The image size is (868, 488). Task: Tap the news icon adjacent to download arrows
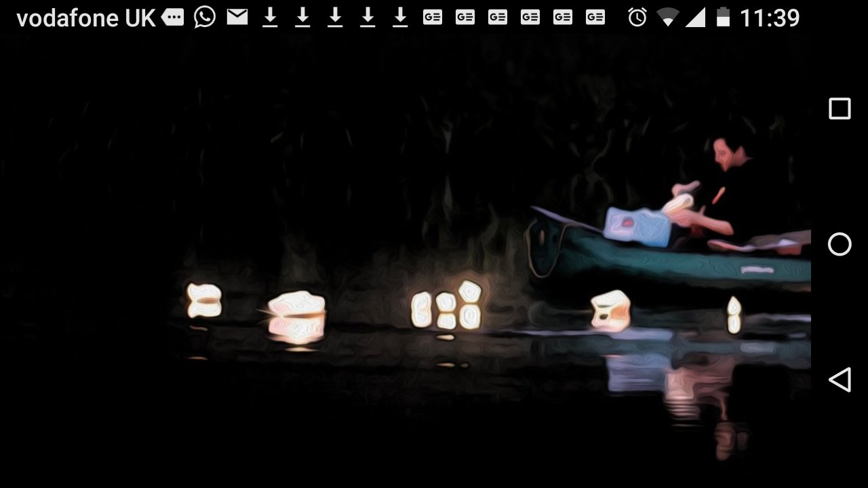pos(433,18)
